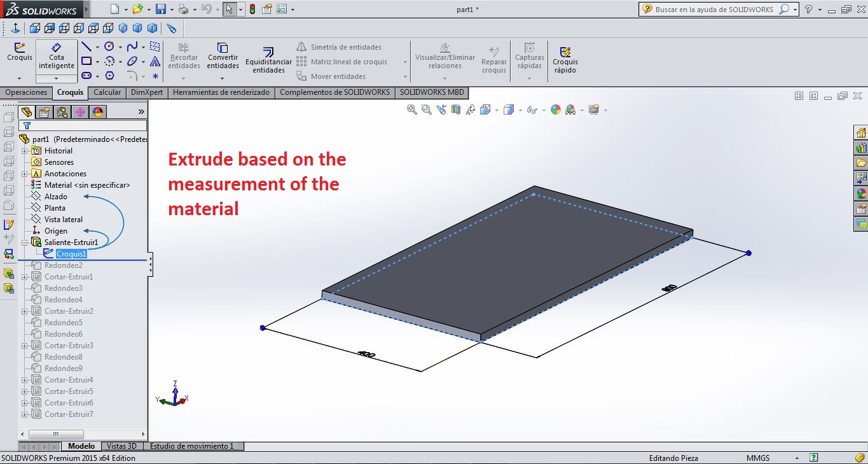
Task: Select the Alzado plane
Action: point(56,197)
